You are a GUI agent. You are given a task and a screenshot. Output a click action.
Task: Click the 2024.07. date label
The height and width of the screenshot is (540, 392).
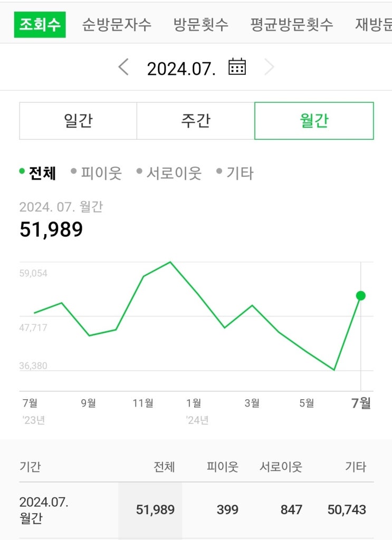(x=181, y=69)
